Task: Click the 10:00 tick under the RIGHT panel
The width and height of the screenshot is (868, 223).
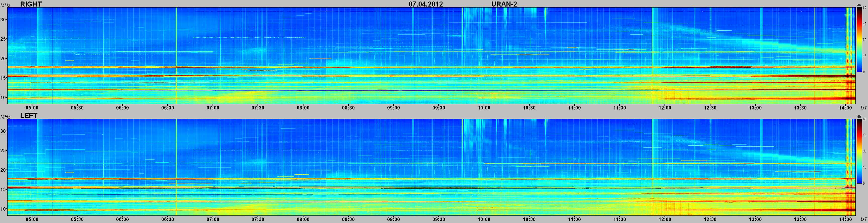Action: (x=484, y=108)
